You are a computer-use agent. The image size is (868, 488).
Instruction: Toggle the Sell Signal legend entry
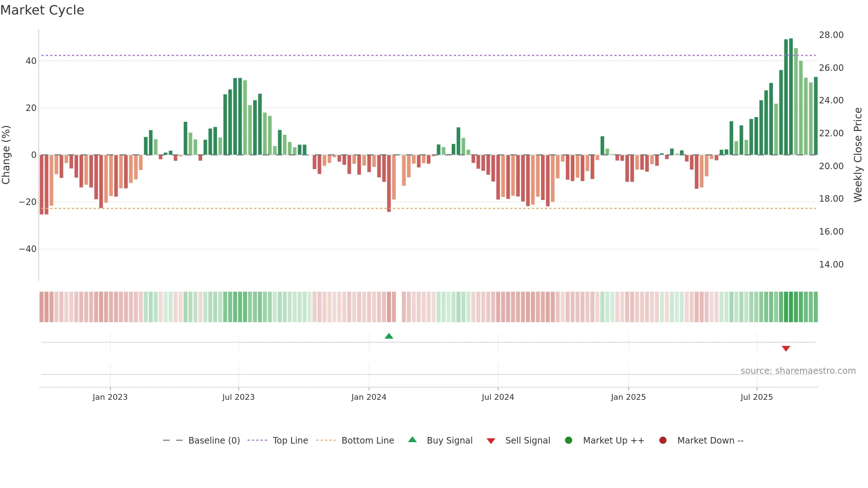tap(518, 440)
